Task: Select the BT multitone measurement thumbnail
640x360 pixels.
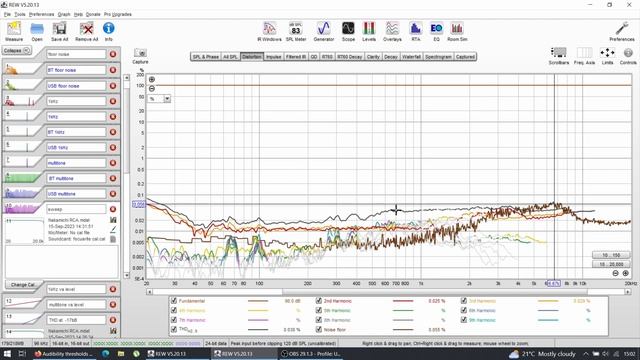Action: pyautogui.click(x=22, y=178)
